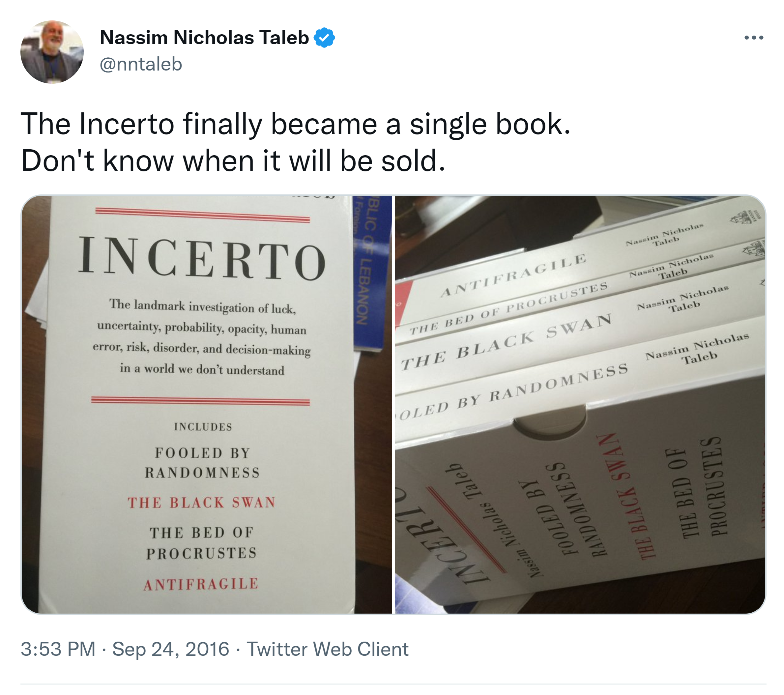The height and width of the screenshot is (695, 784).
Task: Click the tweet text about Incerto
Action: 295,142
